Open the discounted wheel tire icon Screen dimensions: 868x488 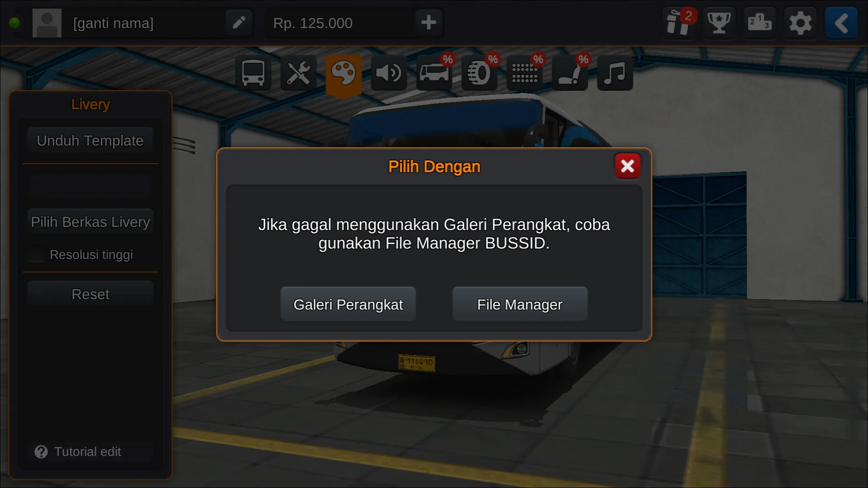point(479,73)
